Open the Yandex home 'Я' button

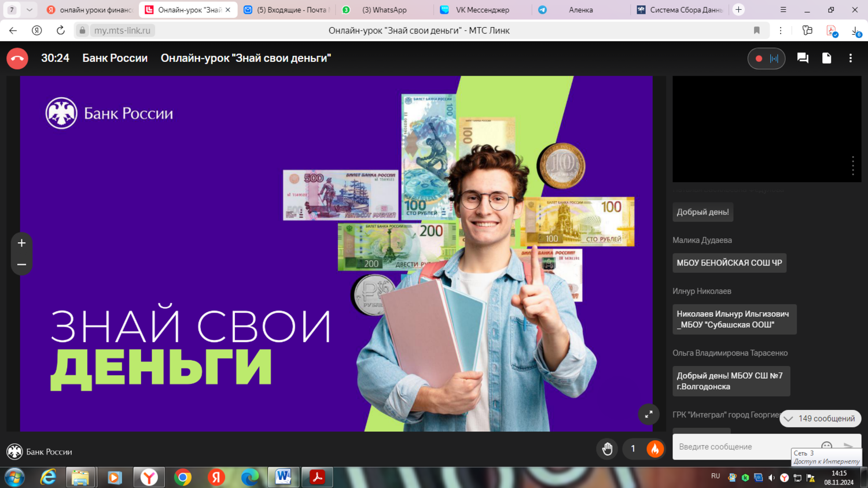click(36, 31)
